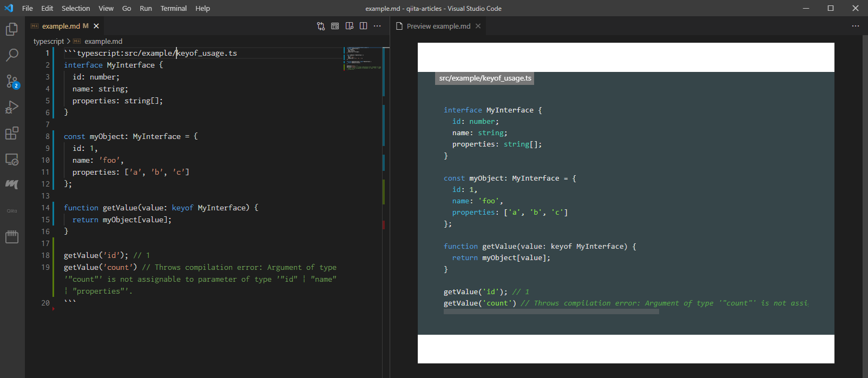Click 'interface MyInterface {' in the editor
868x378 pixels.
point(113,65)
